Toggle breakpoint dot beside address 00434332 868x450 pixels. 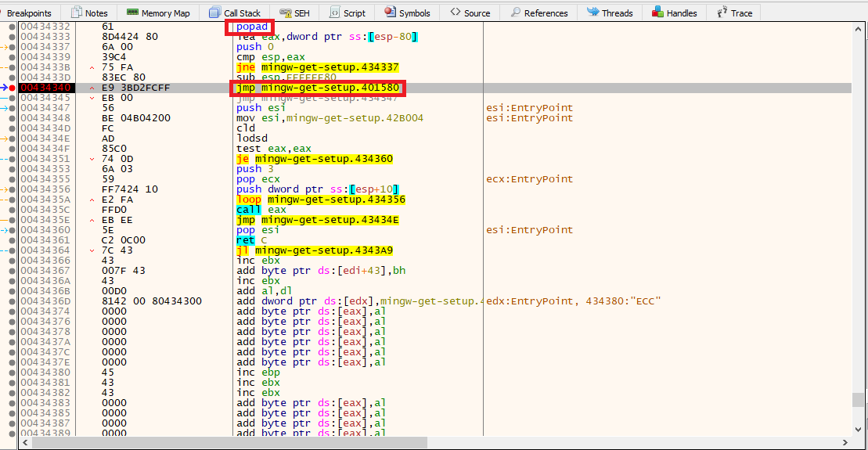12,27
